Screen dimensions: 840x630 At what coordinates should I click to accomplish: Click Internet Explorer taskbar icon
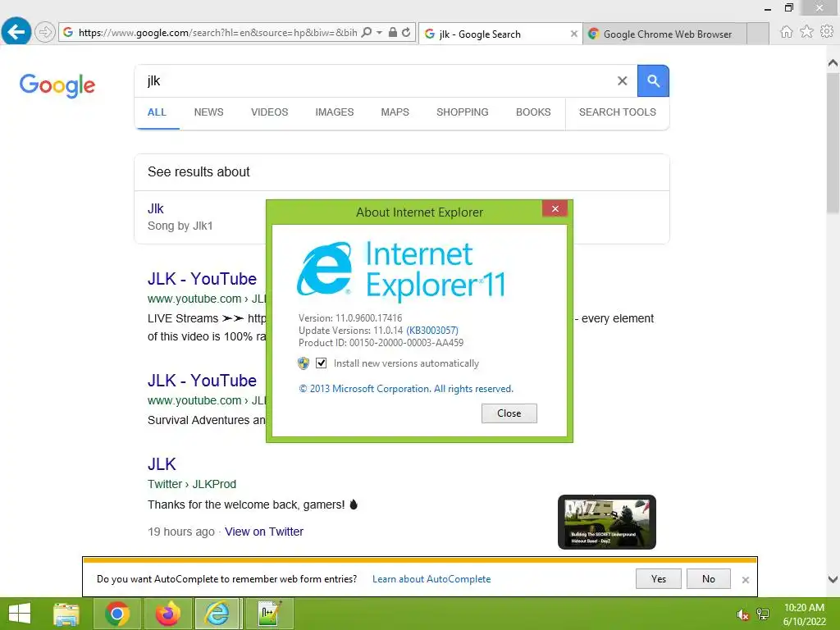[217, 614]
